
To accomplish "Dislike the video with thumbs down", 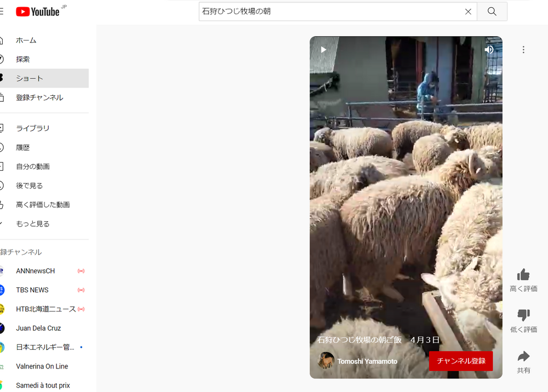I will 523,315.
